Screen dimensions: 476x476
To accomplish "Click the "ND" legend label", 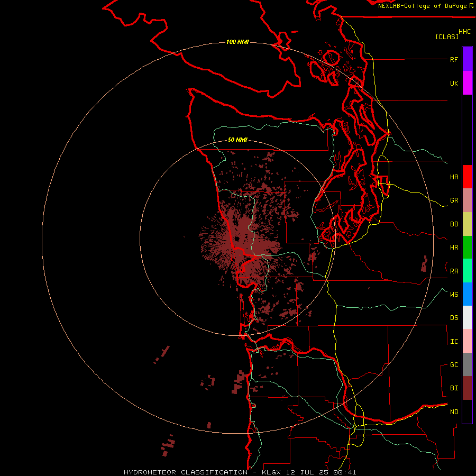I will click(x=454, y=411).
